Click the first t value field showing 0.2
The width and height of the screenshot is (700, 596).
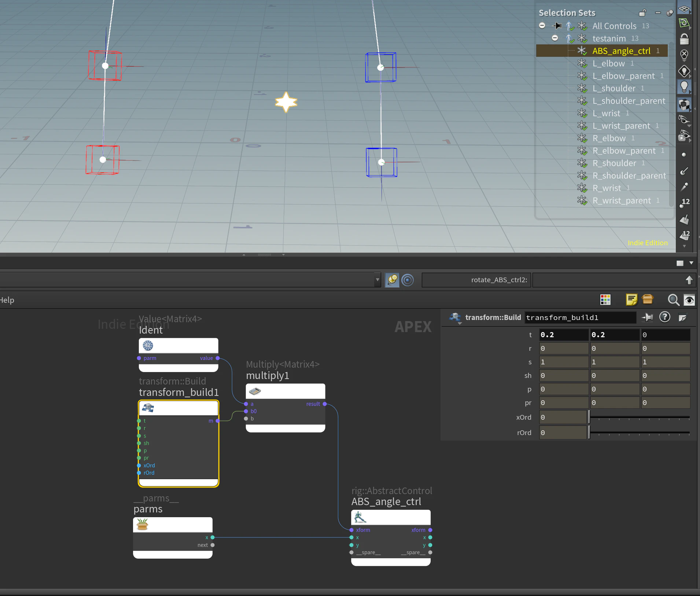click(564, 335)
